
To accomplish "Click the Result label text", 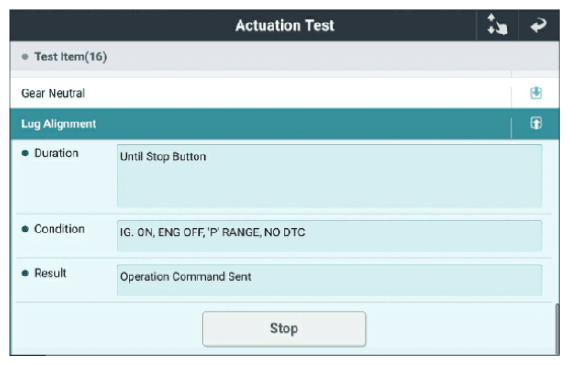I will point(50,273).
